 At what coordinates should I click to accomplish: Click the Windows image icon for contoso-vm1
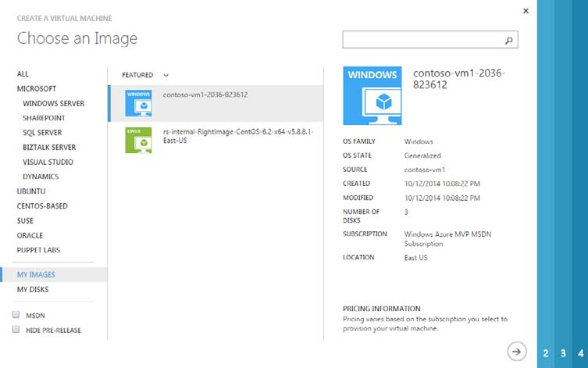tap(138, 103)
